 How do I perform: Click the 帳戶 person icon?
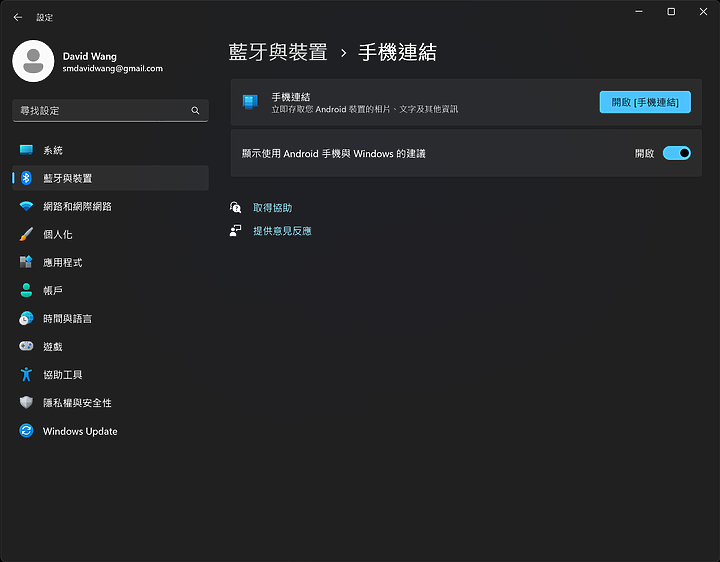click(26, 290)
